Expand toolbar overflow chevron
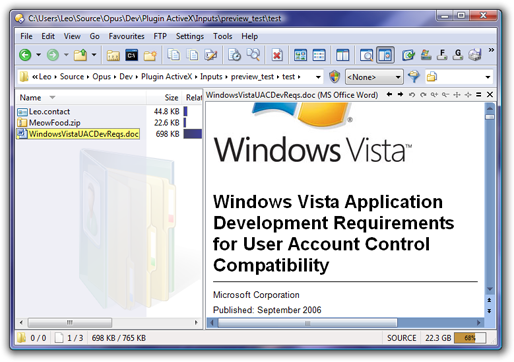The height and width of the screenshot is (362, 514). point(491,50)
